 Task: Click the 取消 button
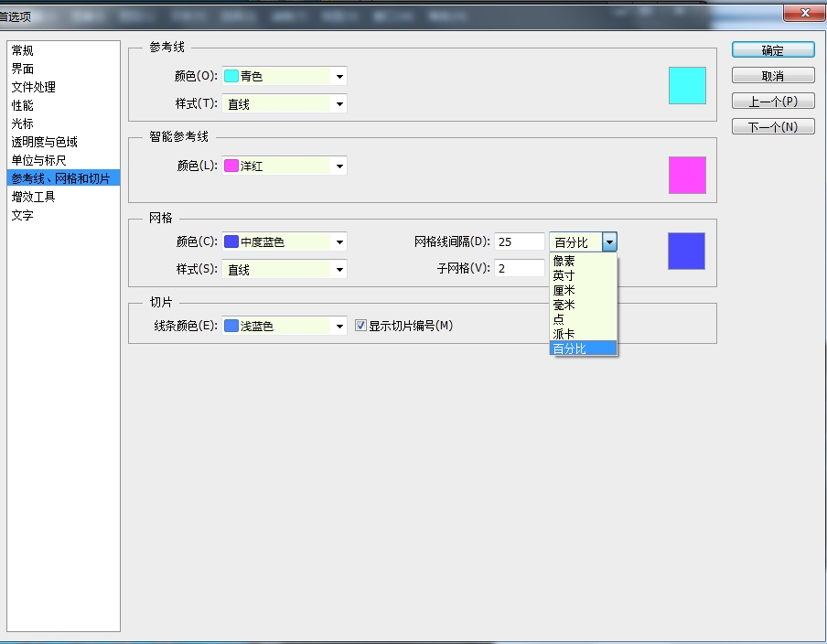click(773, 76)
